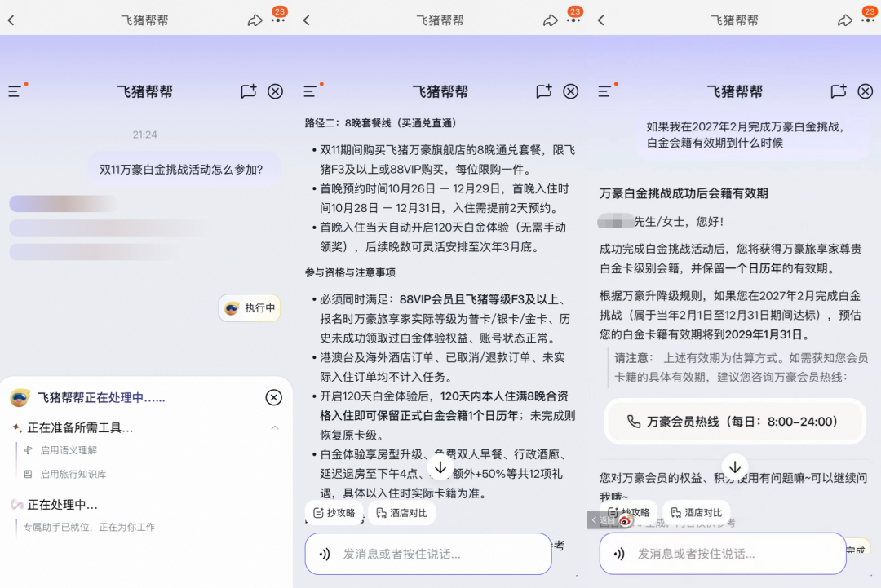
Task: Go back from the left screen's 飞猪帮帮 page
Action: (11, 20)
